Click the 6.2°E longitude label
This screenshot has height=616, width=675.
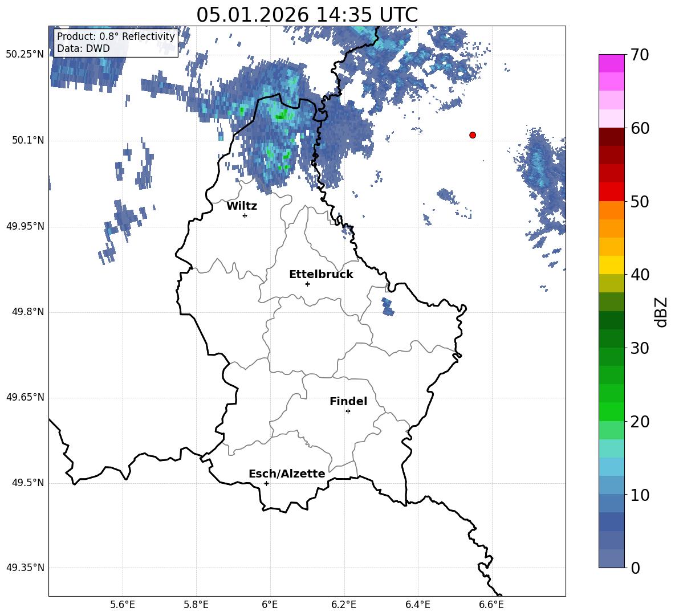click(344, 605)
